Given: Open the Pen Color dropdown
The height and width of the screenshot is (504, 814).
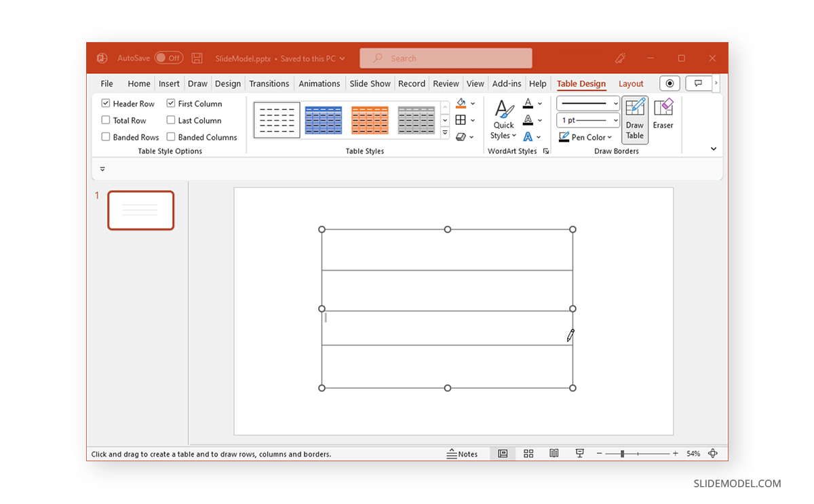Looking at the screenshot, I should pos(585,137).
